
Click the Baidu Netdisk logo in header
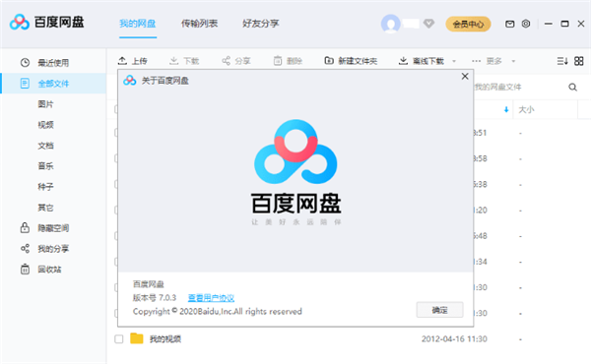(46, 23)
